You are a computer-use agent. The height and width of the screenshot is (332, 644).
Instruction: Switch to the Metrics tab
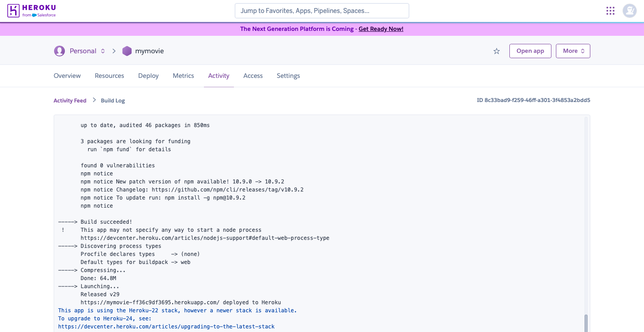click(x=183, y=76)
